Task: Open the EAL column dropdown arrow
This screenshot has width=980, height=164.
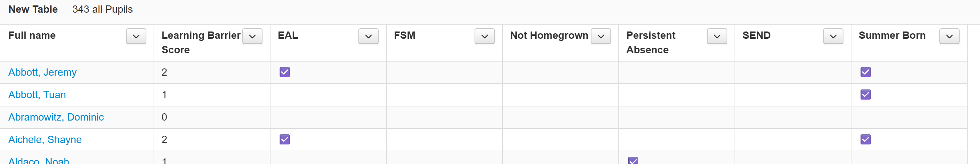Action: 368,37
